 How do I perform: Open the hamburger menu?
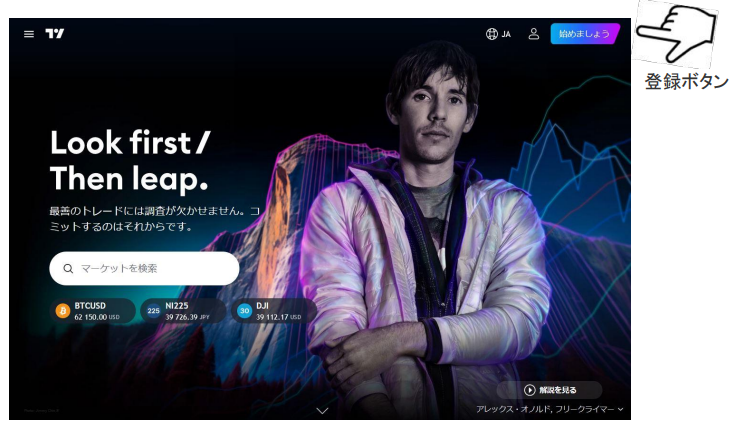click(x=29, y=34)
